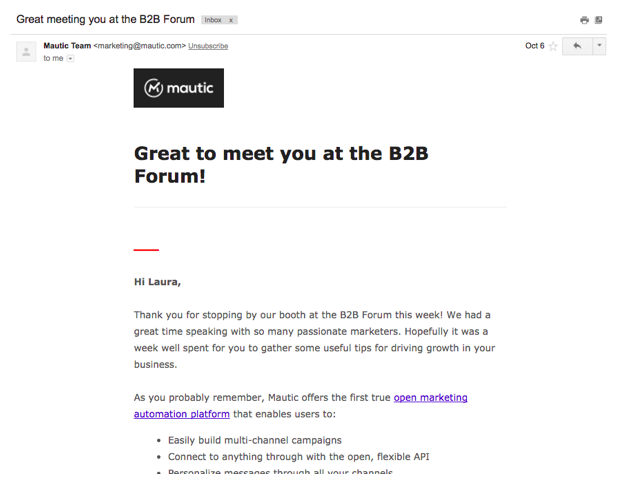Screen dimensions: 628x477
Task: Open email in new window icon
Action: (x=598, y=20)
